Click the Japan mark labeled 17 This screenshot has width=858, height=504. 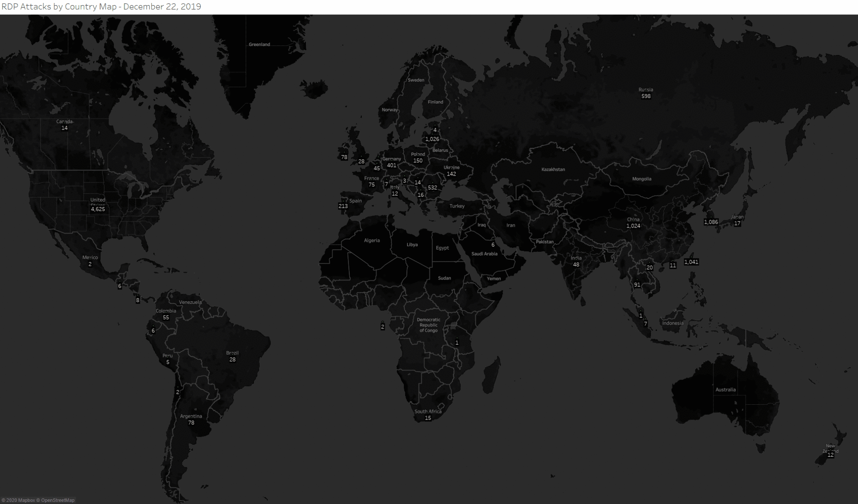737,223
